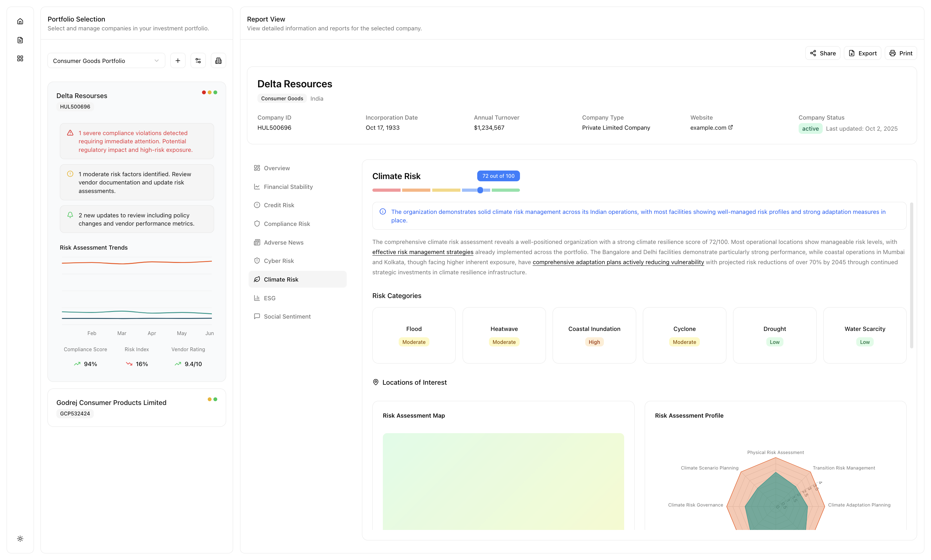The width and height of the screenshot is (931, 560).
Task: Click the Godrej card status dots
Action: click(x=212, y=399)
